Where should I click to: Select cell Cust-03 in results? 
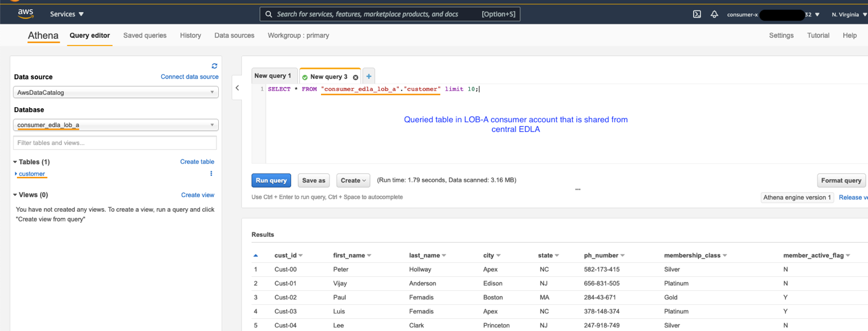coord(286,312)
